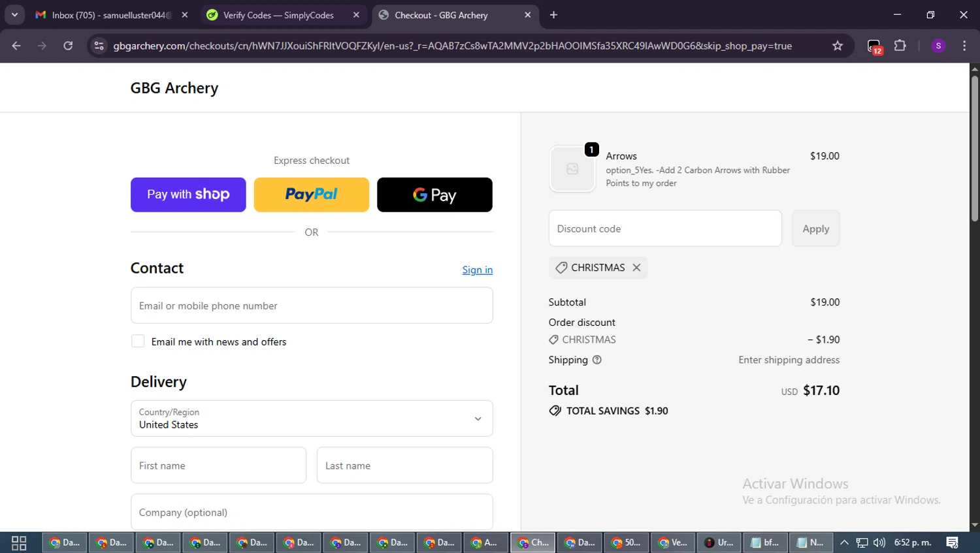Apply the discount code
The width and height of the screenshot is (980, 553).
pyautogui.click(x=816, y=229)
